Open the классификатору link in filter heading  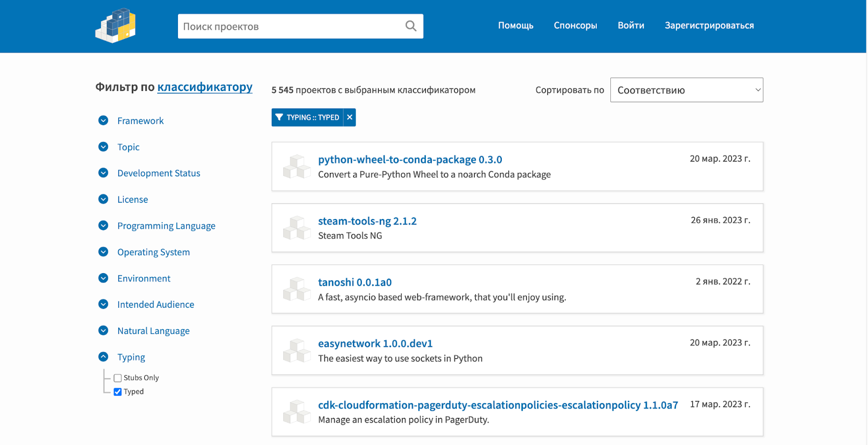205,87
